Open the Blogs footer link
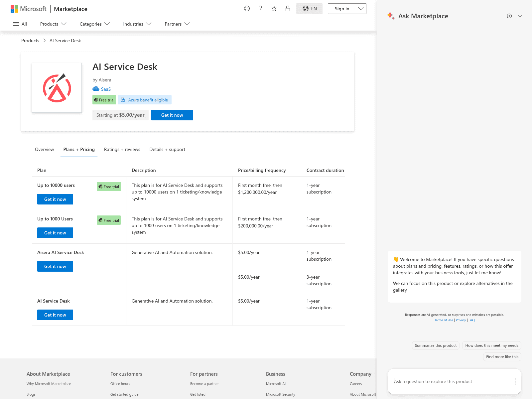Viewport: 532px width, 399px height. tap(31, 394)
